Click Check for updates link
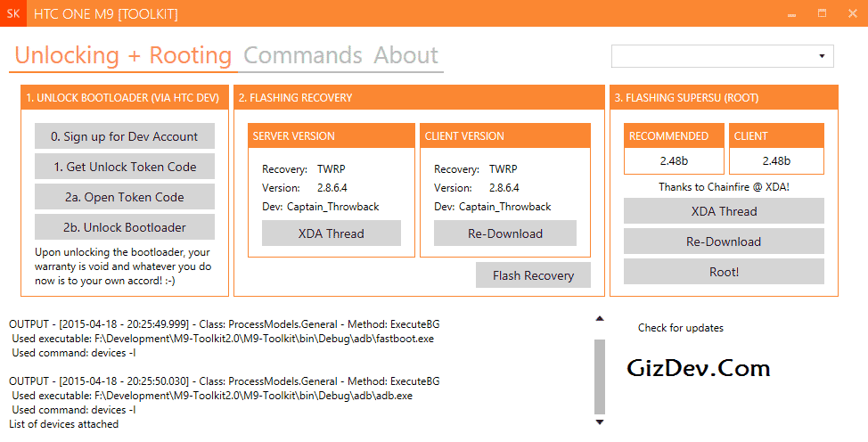This screenshot has width=868, height=442. pyautogui.click(x=680, y=328)
